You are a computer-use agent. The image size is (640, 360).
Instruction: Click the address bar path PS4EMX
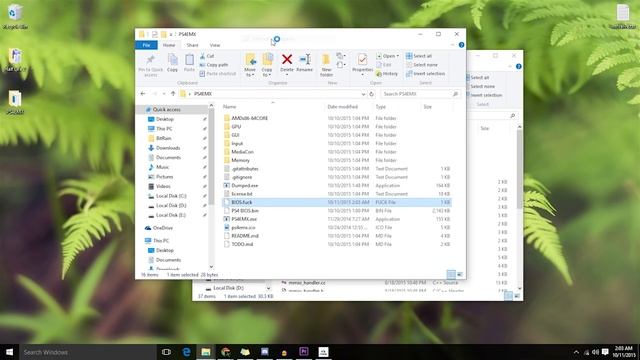coord(203,94)
